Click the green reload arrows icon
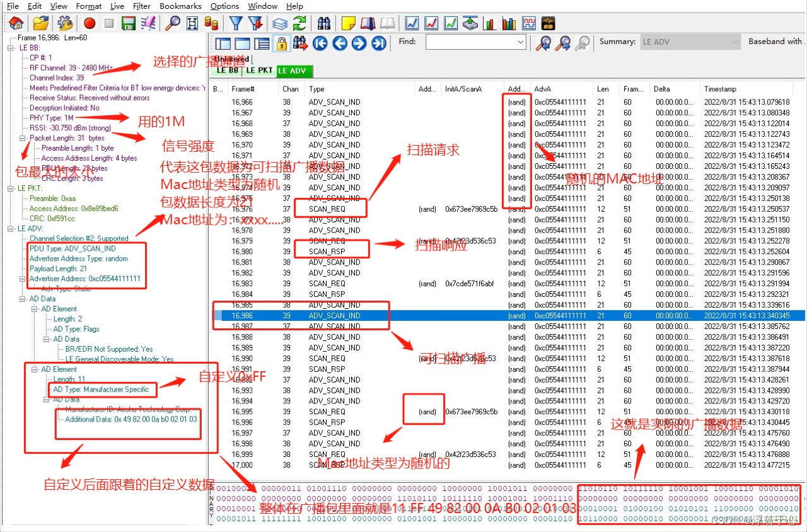 tap(299, 23)
